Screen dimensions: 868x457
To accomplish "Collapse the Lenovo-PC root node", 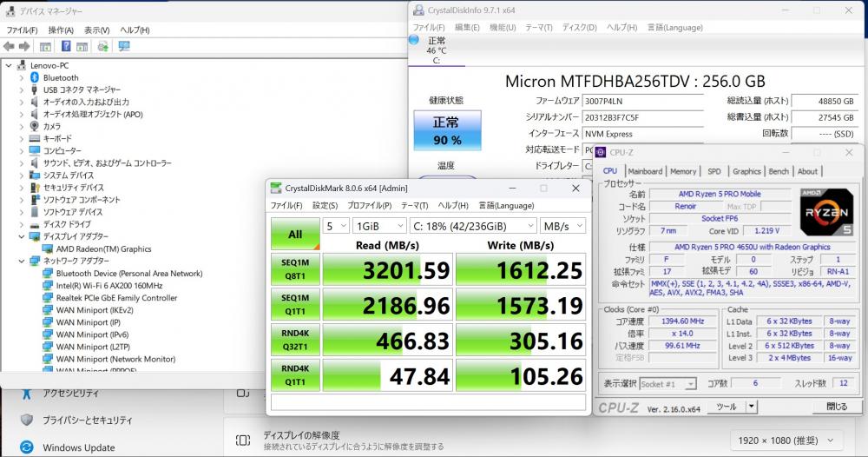I will (9, 65).
